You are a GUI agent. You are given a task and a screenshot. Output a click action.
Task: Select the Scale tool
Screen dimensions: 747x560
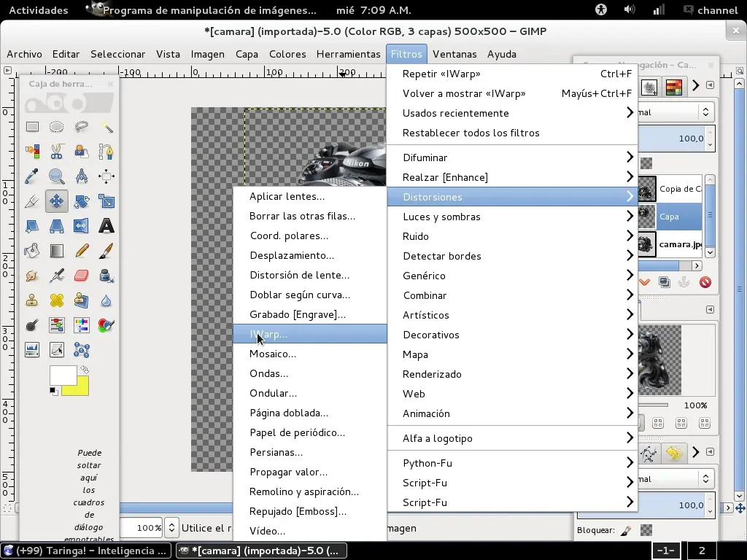click(107, 201)
